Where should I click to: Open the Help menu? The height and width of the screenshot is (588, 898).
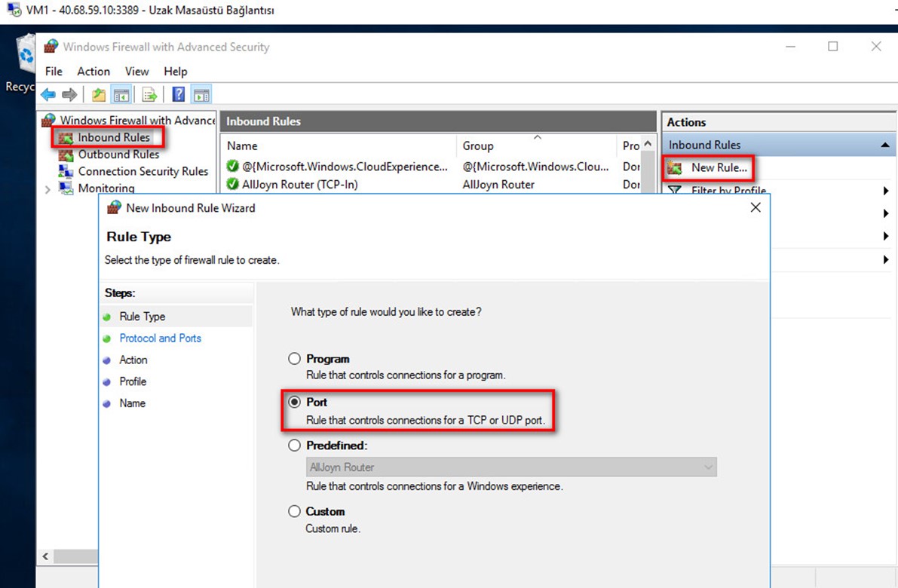click(175, 71)
